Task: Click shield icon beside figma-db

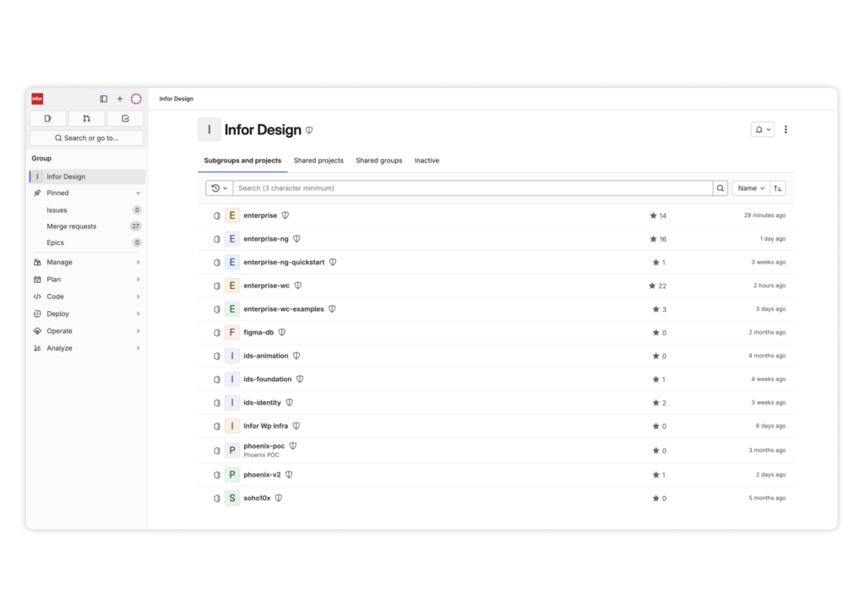Action: (x=282, y=332)
